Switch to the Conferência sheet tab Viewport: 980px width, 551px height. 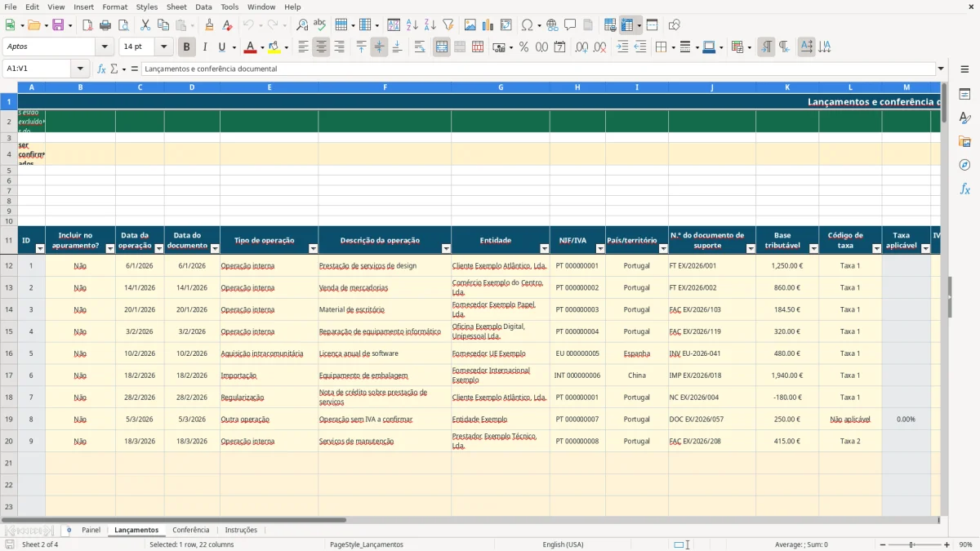point(191,530)
